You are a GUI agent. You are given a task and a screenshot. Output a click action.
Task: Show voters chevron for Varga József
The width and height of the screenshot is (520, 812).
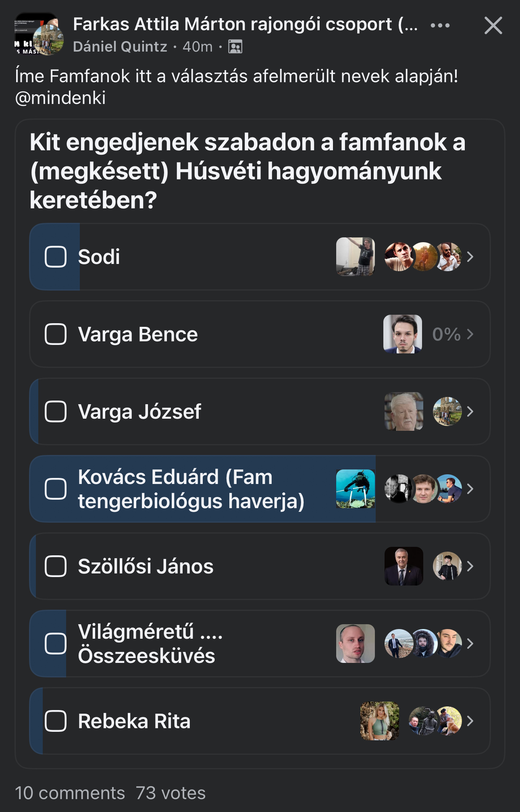pyautogui.click(x=470, y=411)
